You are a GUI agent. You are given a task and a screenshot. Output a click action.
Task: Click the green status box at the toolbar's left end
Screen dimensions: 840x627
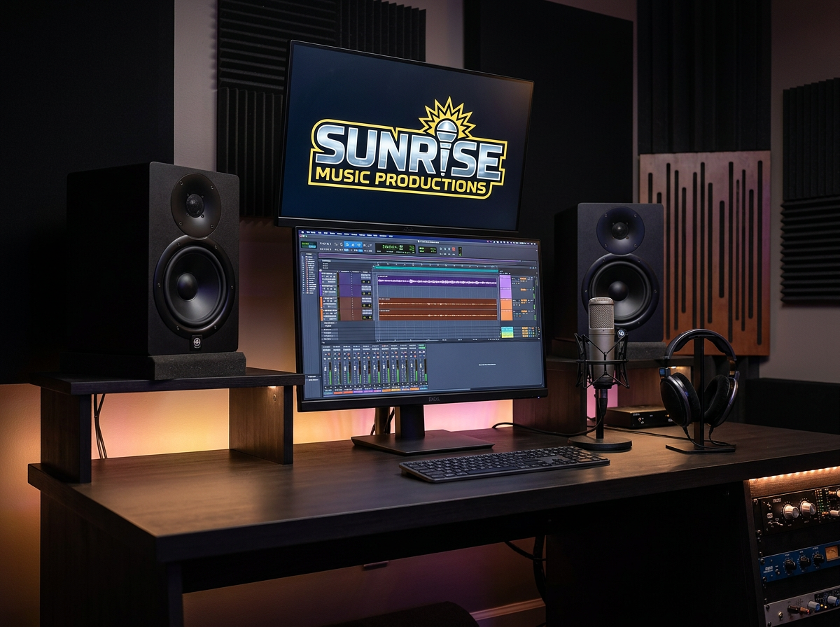click(x=309, y=245)
